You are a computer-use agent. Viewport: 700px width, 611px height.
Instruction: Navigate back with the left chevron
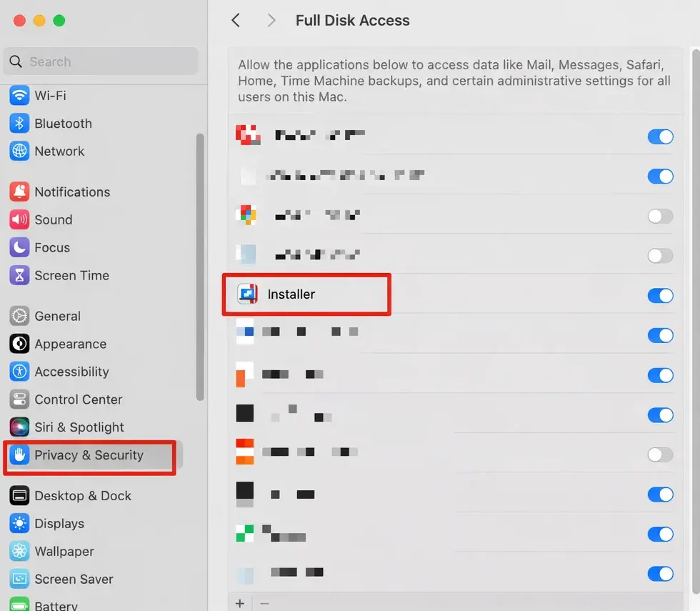click(x=236, y=20)
